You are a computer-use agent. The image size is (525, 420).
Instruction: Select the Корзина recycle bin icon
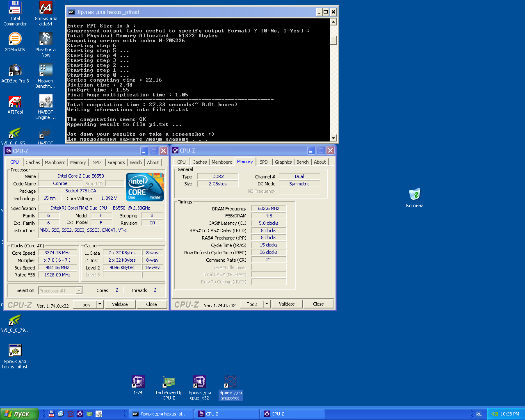[x=415, y=198]
